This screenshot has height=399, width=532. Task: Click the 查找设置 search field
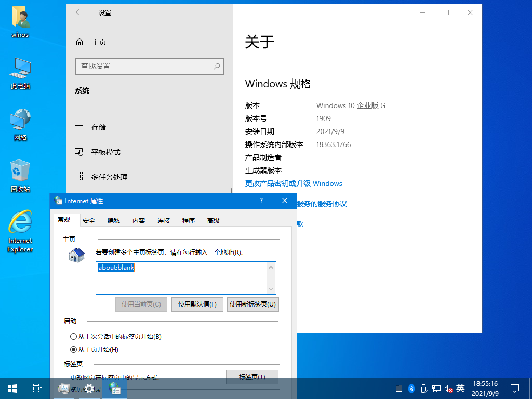coord(150,66)
